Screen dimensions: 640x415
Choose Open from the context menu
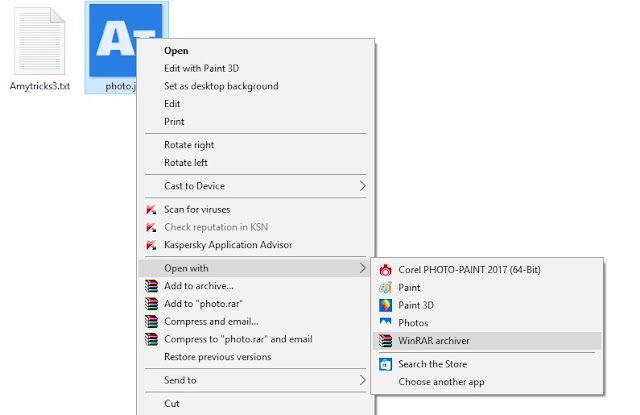(x=256, y=51)
